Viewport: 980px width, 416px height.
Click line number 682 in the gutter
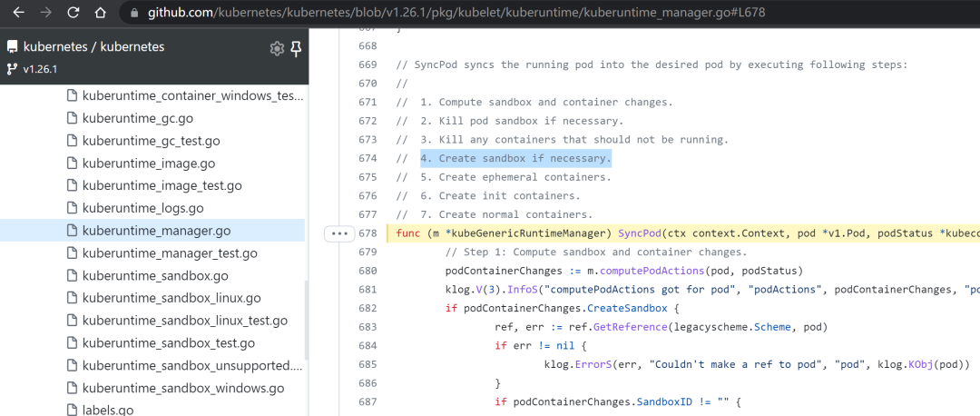pyautogui.click(x=367, y=309)
